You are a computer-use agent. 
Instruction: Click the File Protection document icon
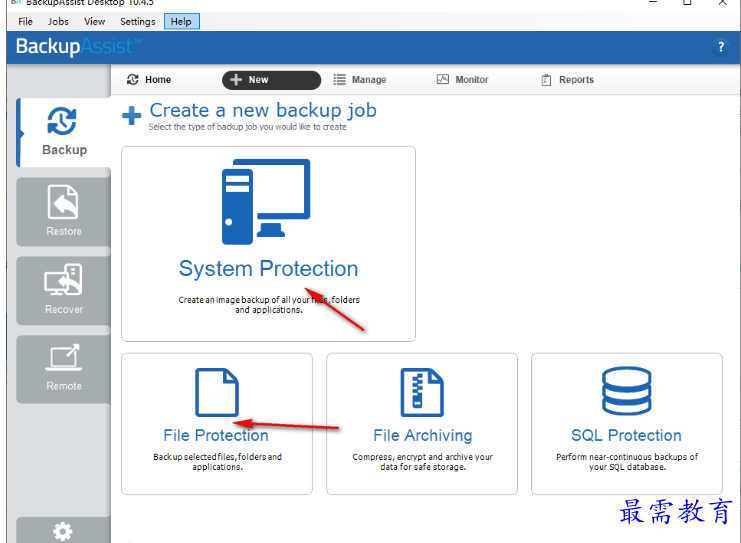[217, 392]
